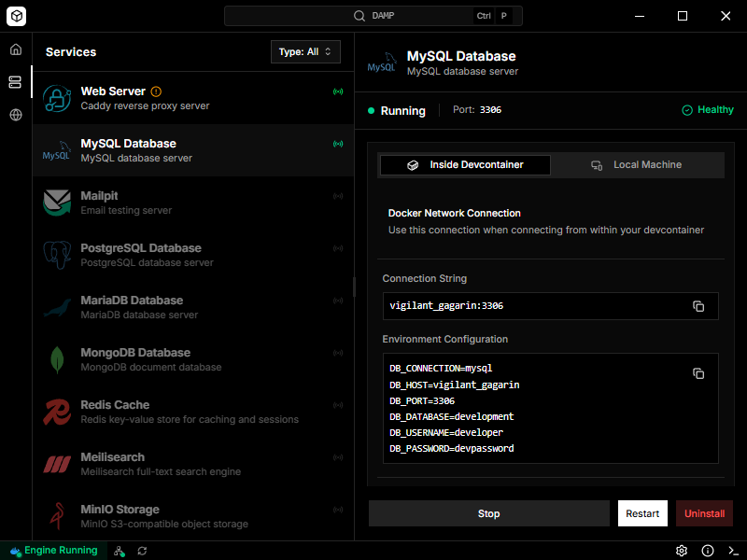747x560 pixels.
Task: Copy the environment configuration block
Action: [698, 372]
